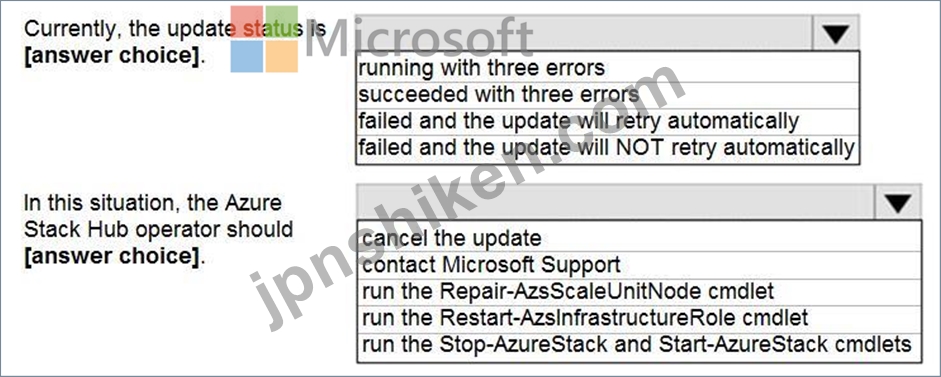Click the green square of the Microsoft logo
The width and height of the screenshot is (941, 377).
click(x=282, y=22)
